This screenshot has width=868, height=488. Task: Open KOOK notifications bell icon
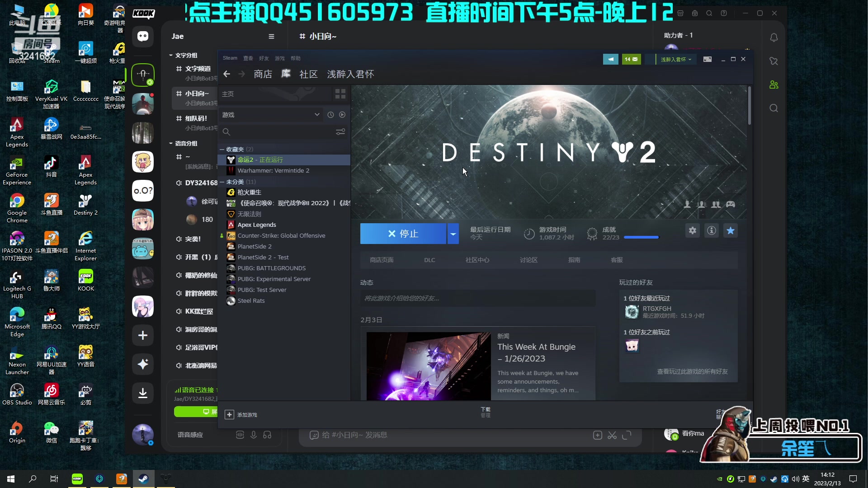[x=774, y=38]
